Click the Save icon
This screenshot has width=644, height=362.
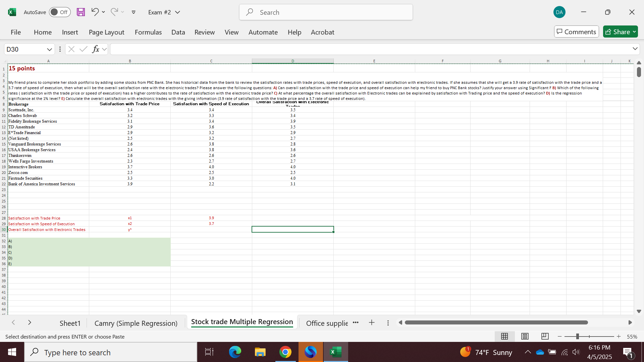80,12
